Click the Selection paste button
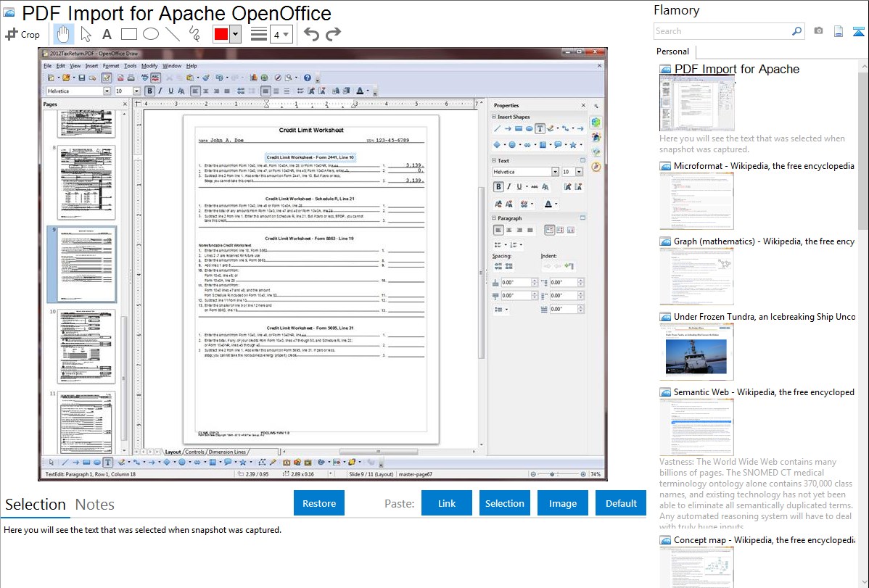This screenshot has width=869, height=588. (x=504, y=503)
